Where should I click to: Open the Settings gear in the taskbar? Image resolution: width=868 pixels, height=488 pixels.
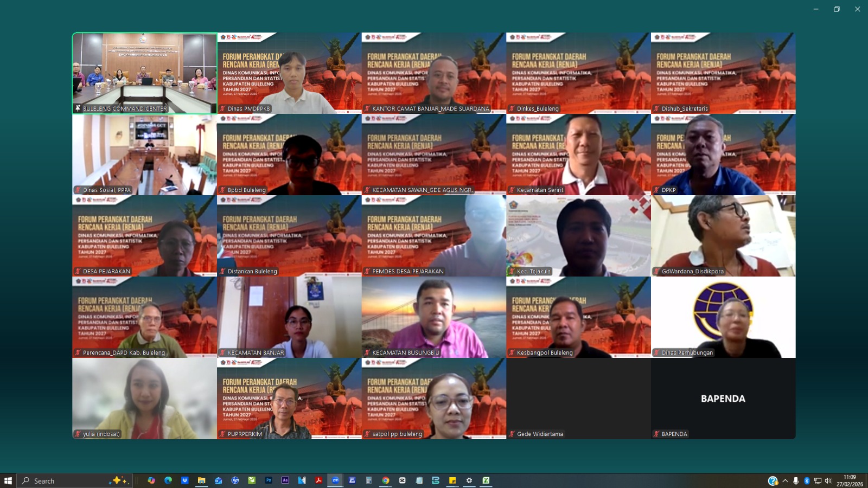point(469,480)
